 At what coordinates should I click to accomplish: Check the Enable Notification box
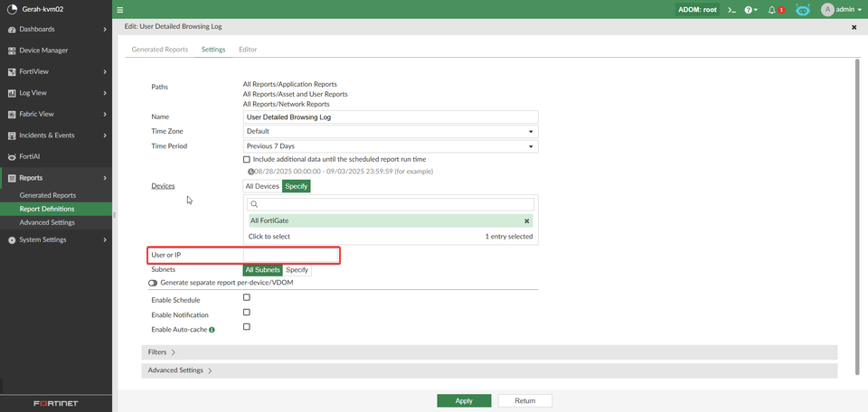[247, 313]
